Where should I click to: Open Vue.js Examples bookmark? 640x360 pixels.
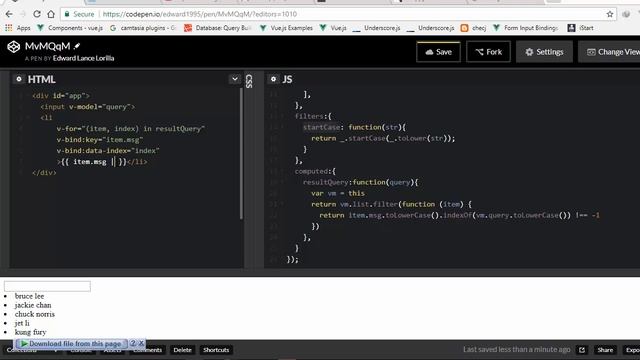286,28
